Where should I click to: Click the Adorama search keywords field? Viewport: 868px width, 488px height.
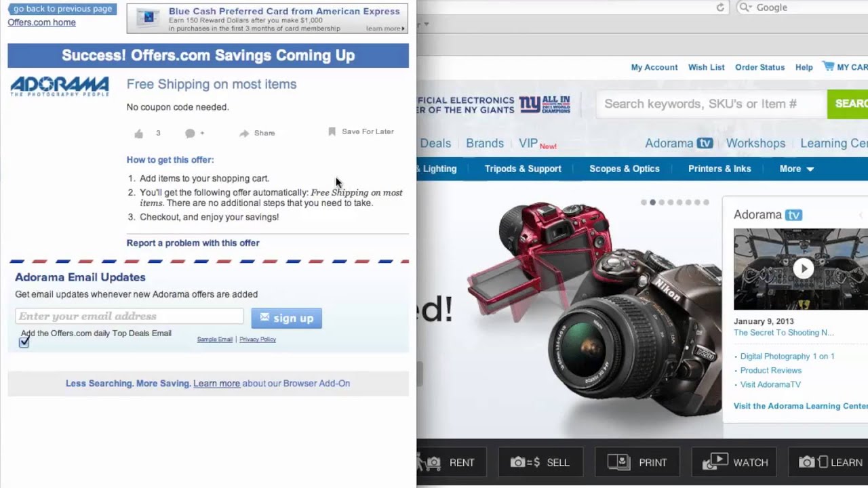coord(711,104)
